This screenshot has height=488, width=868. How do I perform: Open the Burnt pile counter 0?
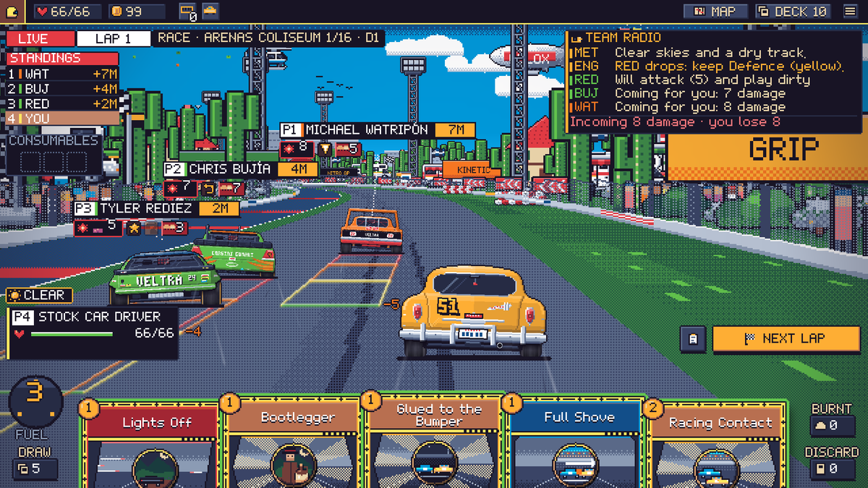pos(831,426)
